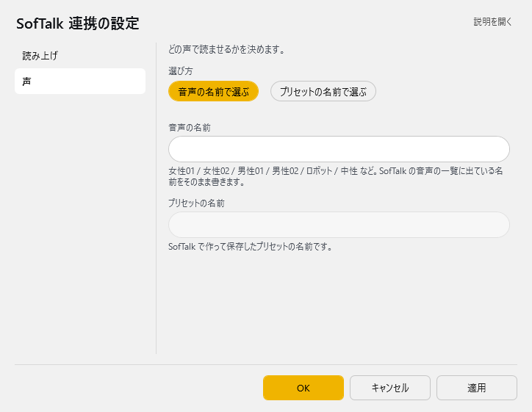Click the 選び方 label
This screenshot has width=532, height=412.
tap(181, 71)
